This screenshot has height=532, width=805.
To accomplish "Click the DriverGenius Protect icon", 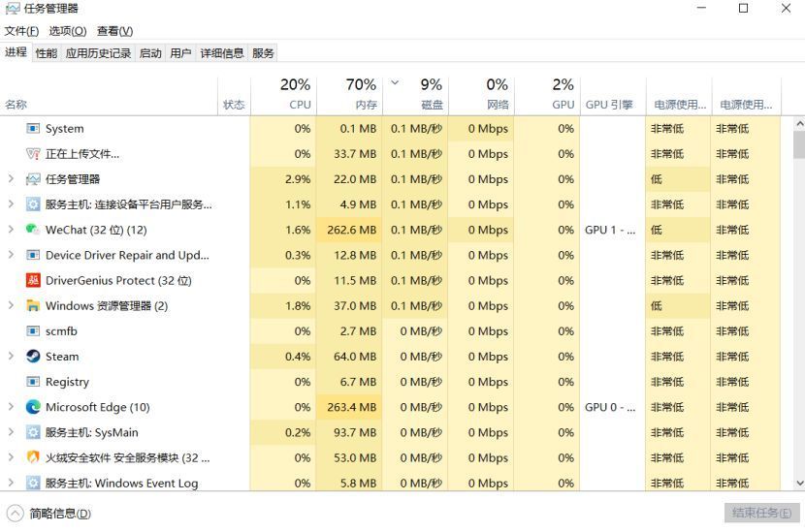I will tap(33, 281).
